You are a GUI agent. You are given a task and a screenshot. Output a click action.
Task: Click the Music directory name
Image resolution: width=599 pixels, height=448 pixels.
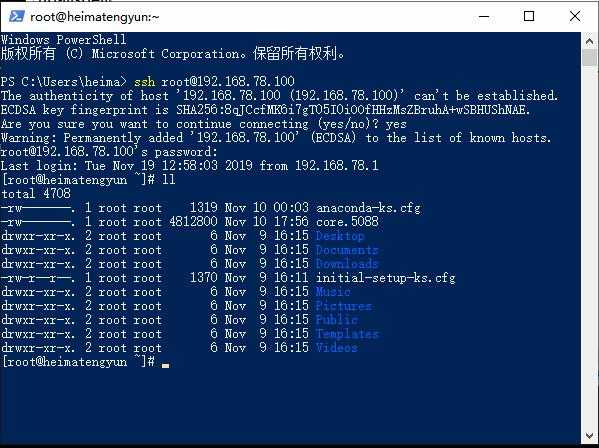click(333, 292)
